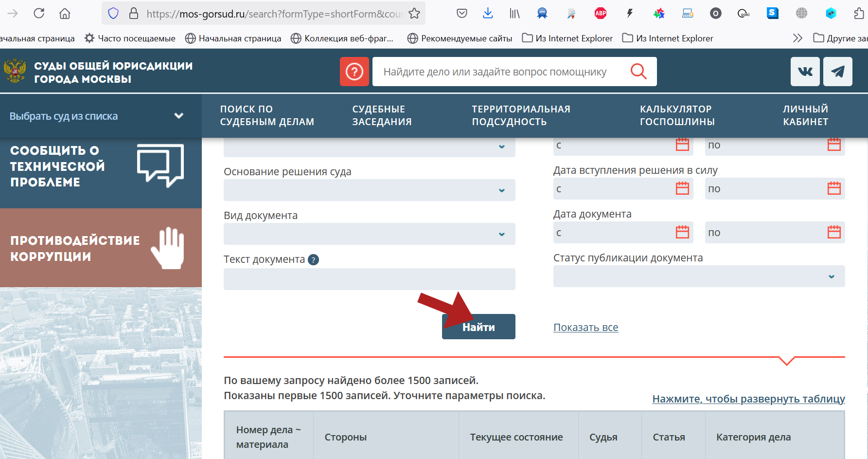
Task: Expand the Выбрать суд из списка selector
Action: (97, 116)
